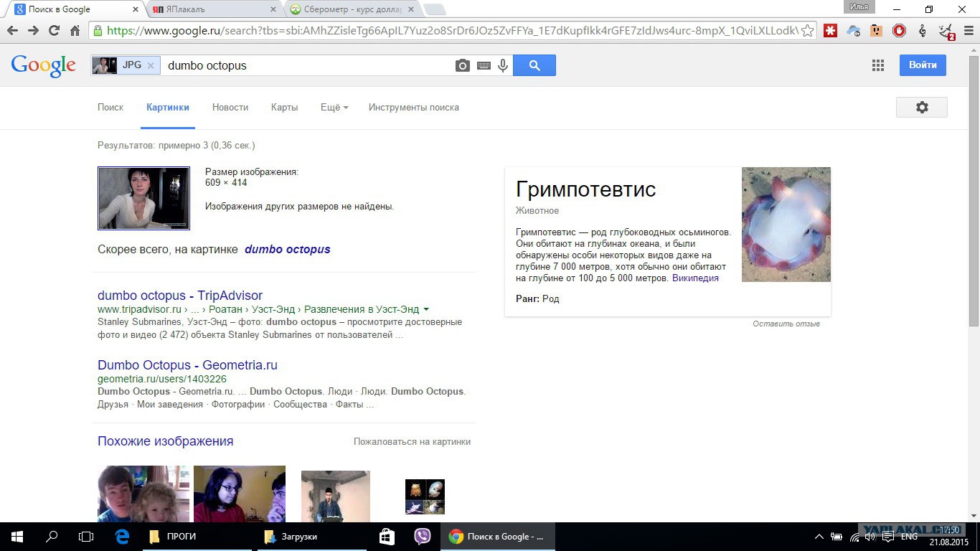
Task: Open search settings gear
Action: [x=922, y=107]
